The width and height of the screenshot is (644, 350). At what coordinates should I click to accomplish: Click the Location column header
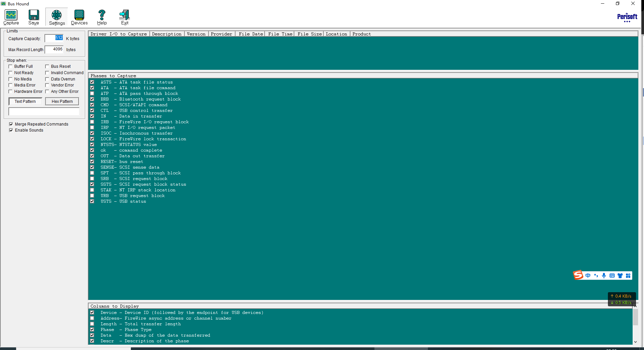(x=336, y=34)
